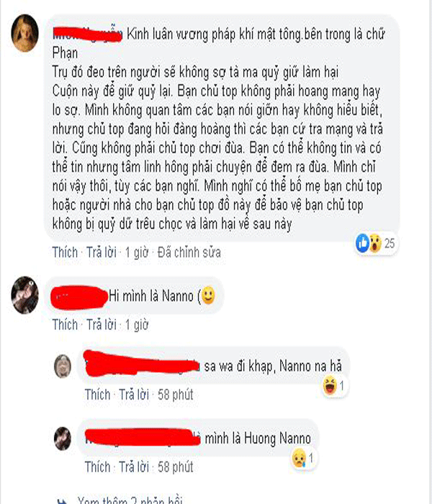Click crying reaction on 'Huong Nanno' reply
Image resolution: width=432 pixels, height=504 pixels.
pyautogui.click(x=299, y=458)
